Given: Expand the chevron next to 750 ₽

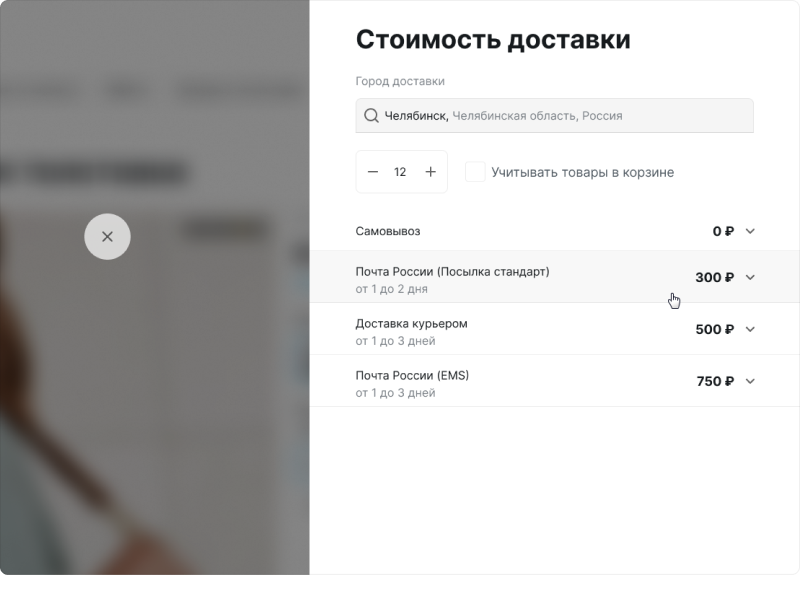Looking at the screenshot, I should pyautogui.click(x=751, y=381).
